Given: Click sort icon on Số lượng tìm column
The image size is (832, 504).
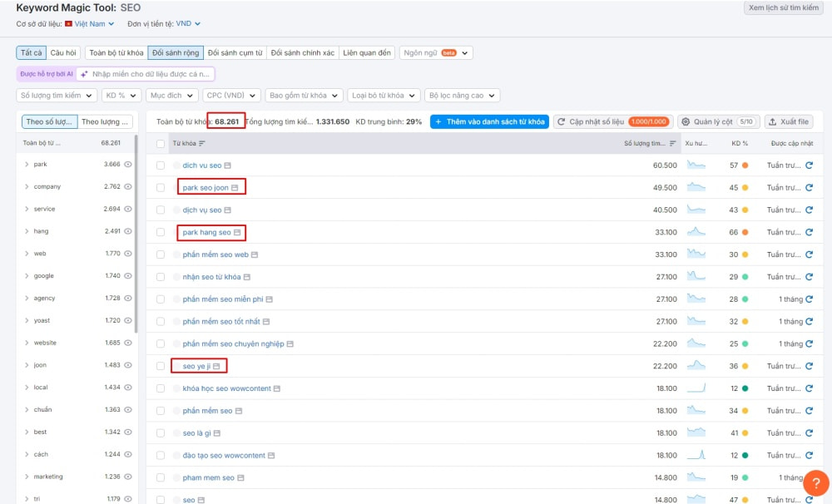Looking at the screenshot, I should click(672, 144).
